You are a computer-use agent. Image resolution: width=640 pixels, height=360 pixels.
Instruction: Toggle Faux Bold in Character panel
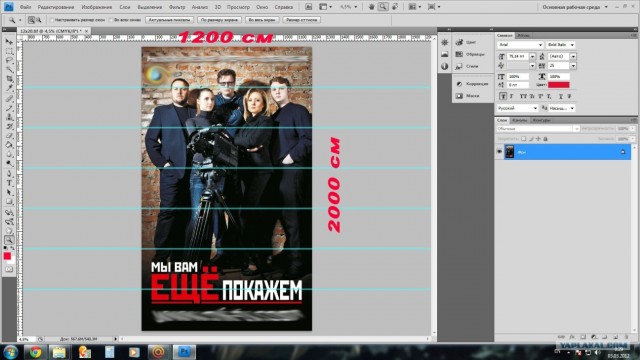click(503, 96)
